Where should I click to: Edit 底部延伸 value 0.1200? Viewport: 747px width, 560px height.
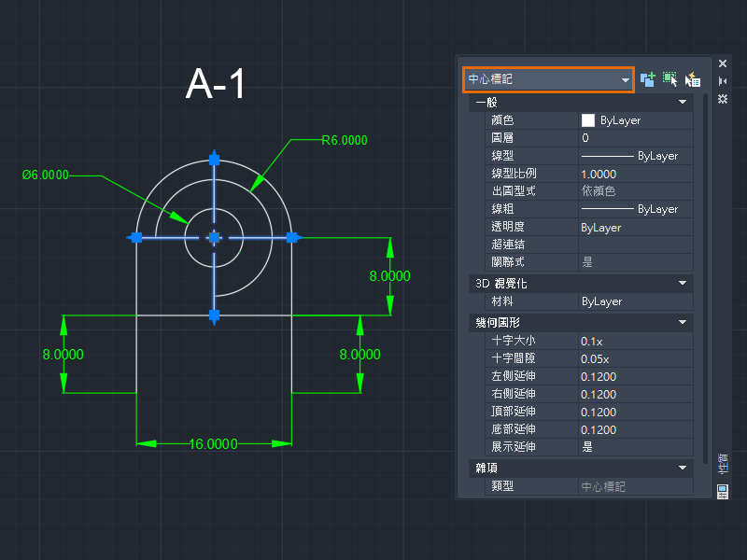click(636, 429)
